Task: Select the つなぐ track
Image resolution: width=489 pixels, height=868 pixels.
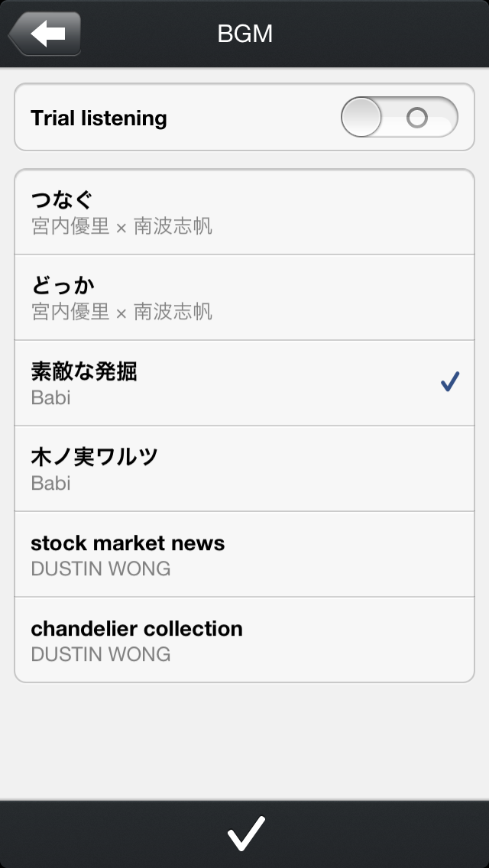Action: coord(62,201)
